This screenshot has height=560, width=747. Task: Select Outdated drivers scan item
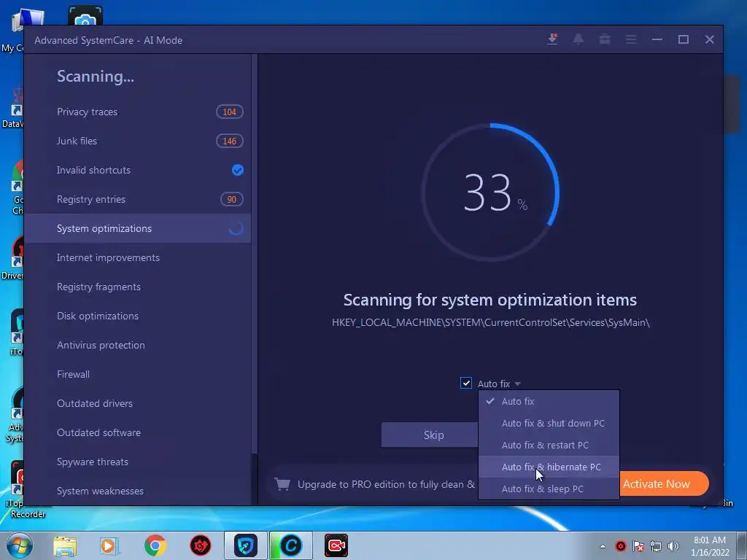point(138,403)
